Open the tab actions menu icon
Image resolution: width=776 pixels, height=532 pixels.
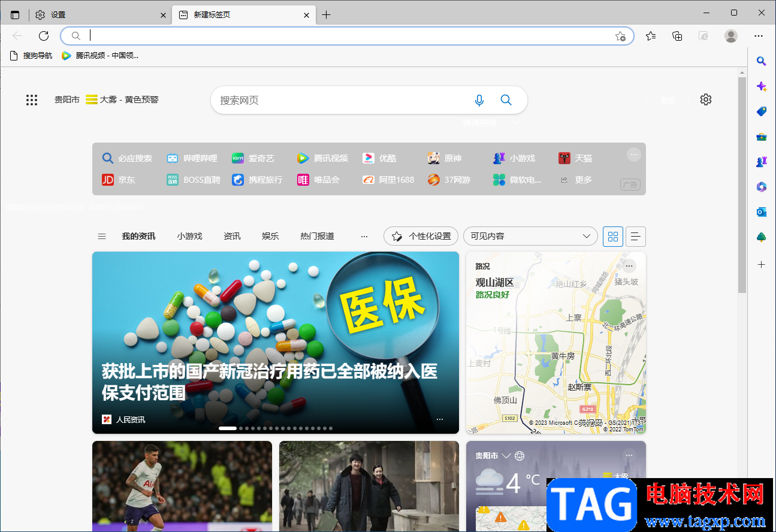pos(15,15)
